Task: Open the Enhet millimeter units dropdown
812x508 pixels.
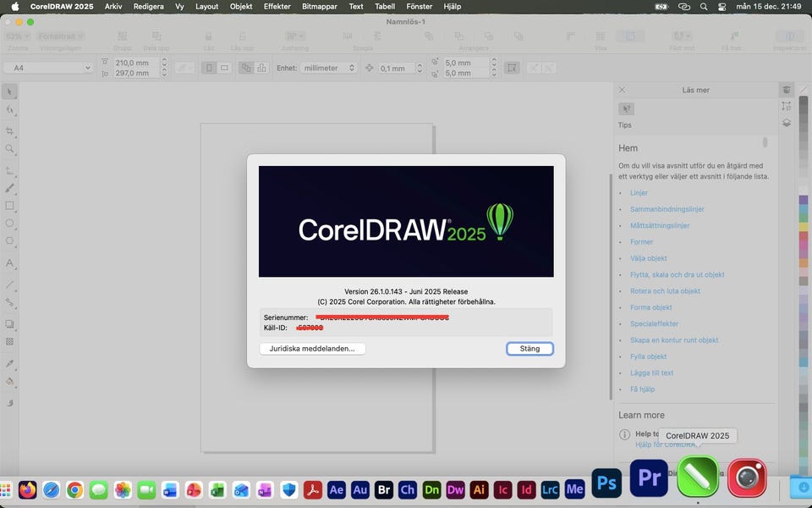Action: [x=329, y=68]
